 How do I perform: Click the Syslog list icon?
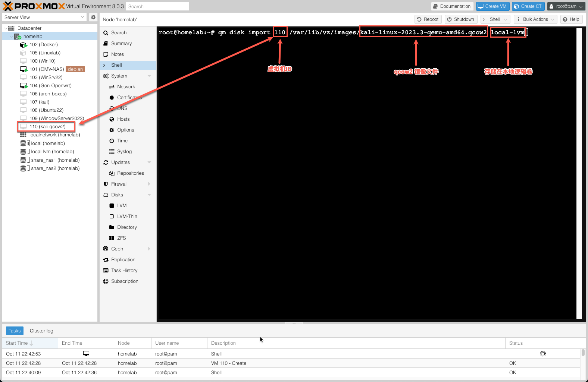(x=112, y=152)
